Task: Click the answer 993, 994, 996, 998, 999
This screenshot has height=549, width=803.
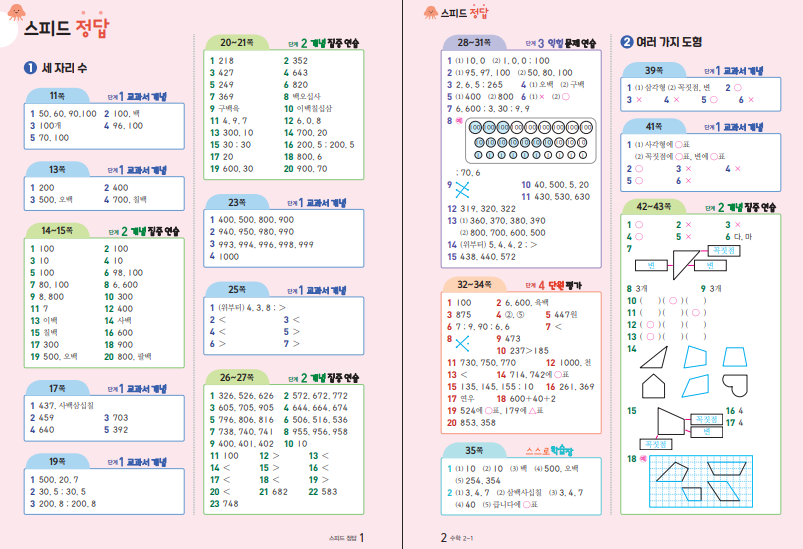Action: pos(262,244)
